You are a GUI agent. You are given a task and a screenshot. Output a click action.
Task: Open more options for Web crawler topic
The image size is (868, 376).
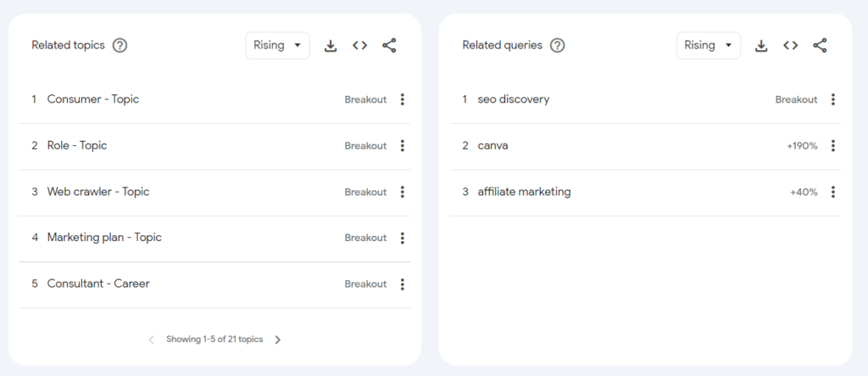pos(402,192)
